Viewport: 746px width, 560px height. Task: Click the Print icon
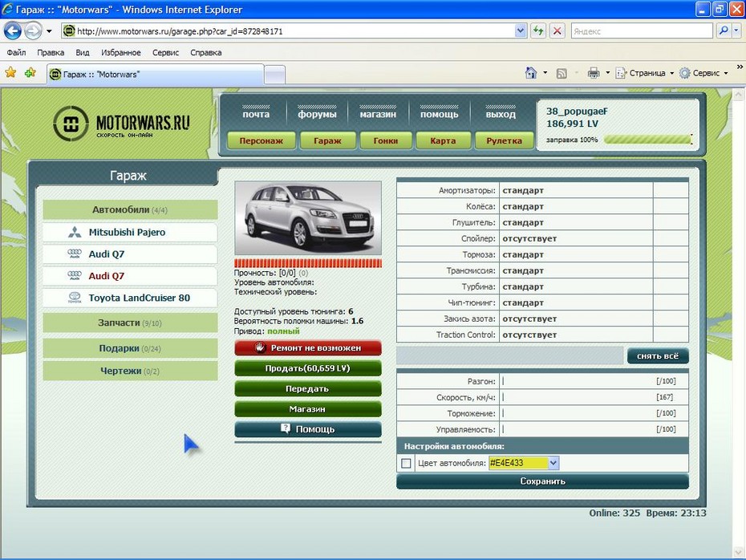click(x=594, y=73)
